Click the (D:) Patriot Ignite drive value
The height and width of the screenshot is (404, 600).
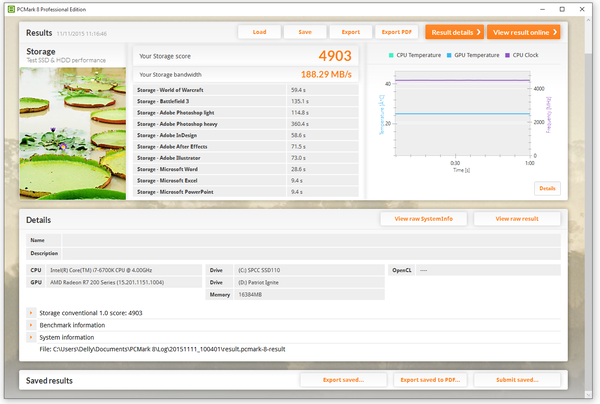(x=258, y=282)
